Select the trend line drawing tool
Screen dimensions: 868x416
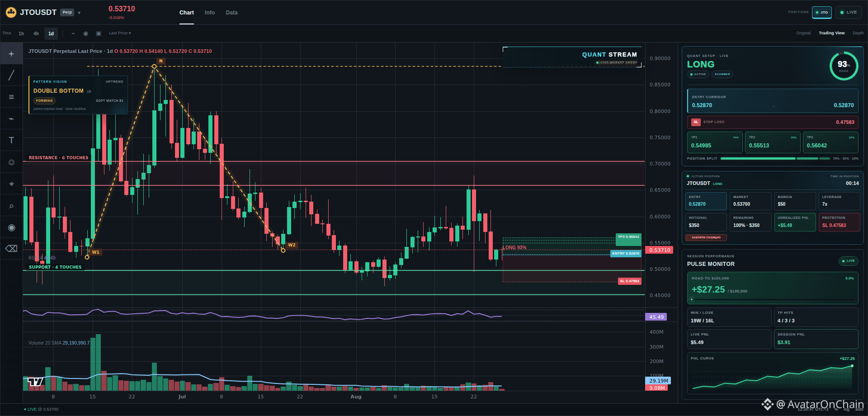[11, 75]
